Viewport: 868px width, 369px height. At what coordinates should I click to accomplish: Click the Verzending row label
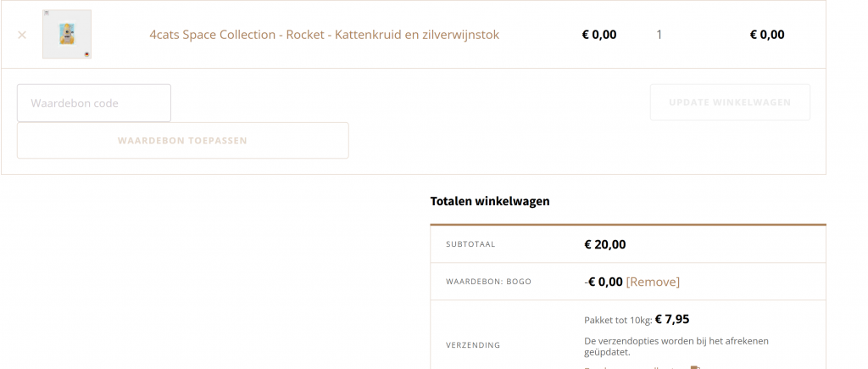[473, 345]
